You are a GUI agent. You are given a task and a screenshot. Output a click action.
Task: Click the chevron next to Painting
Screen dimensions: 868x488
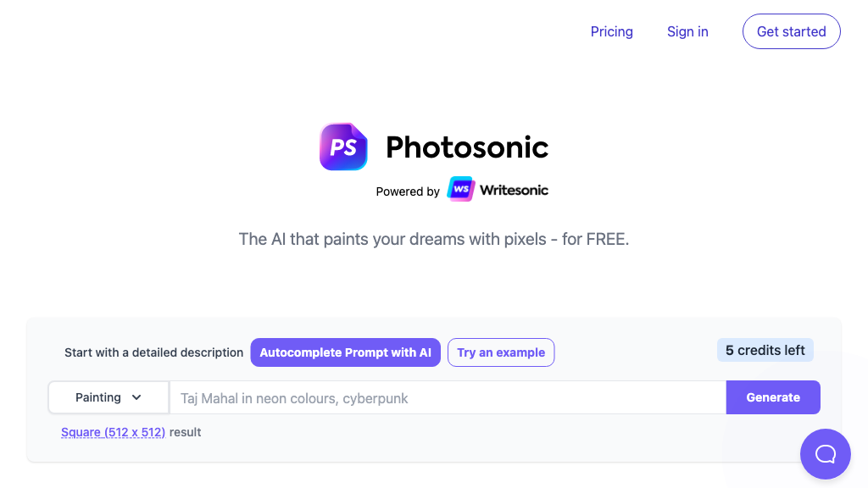point(138,397)
